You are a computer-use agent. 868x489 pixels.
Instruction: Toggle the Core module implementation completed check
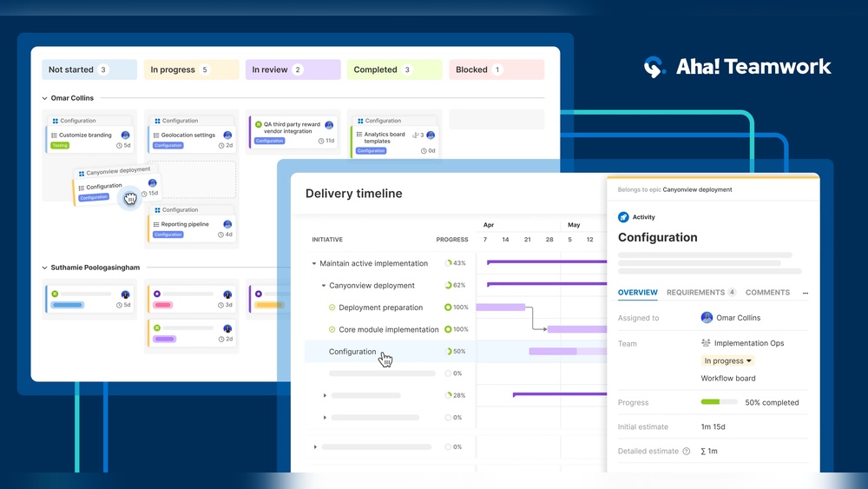tap(332, 330)
